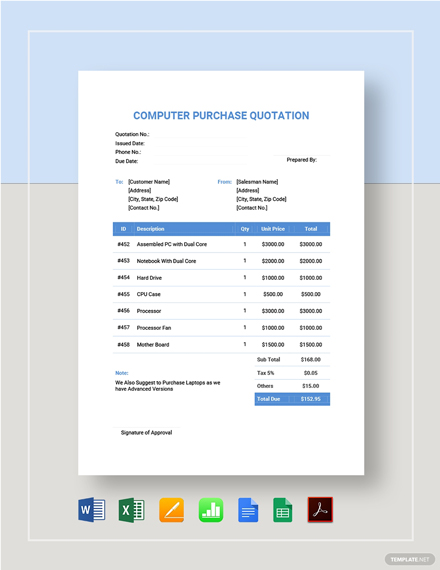Click the Issued Date label
The width and height of the screenshot is (440, 570).
tap(130, 143)
